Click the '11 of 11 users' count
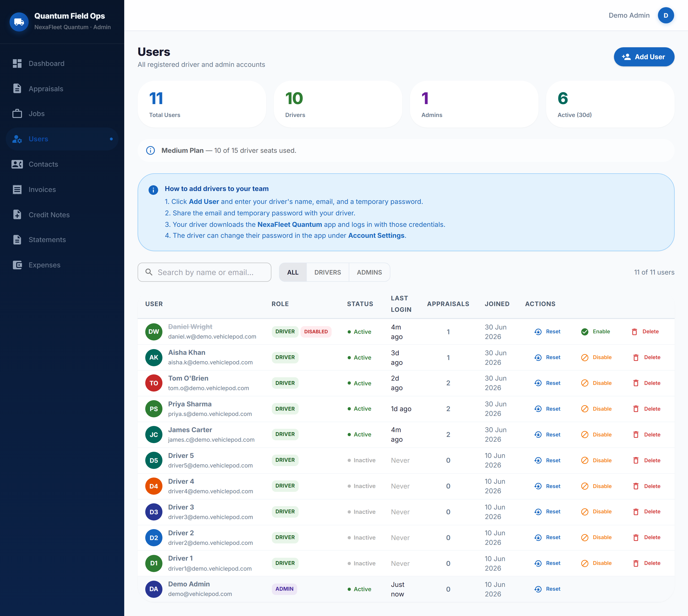The width and height of the screenshot is (688, 616). point(654,272)
